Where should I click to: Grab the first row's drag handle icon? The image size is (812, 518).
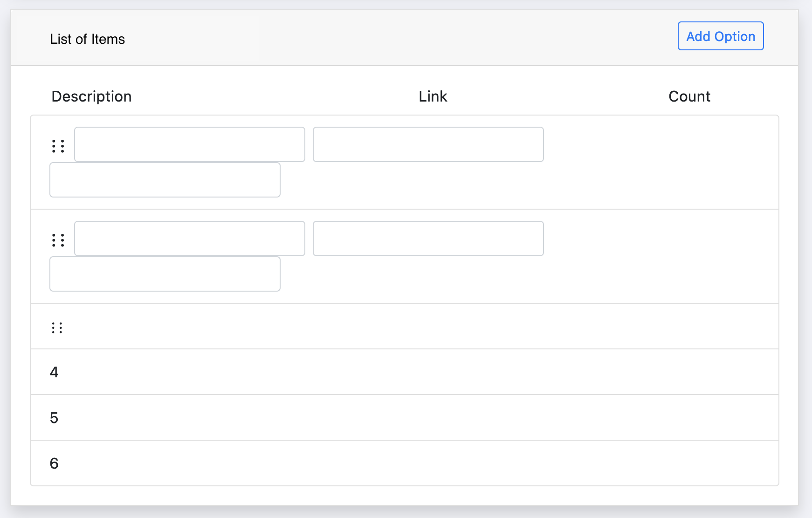(x=58, y=146)
